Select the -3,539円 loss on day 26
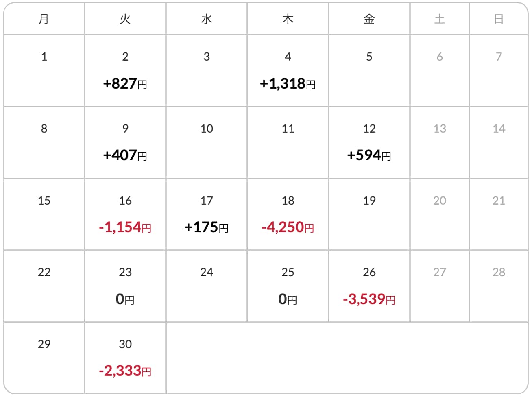532x397 pixels. [x=369, y=299]
